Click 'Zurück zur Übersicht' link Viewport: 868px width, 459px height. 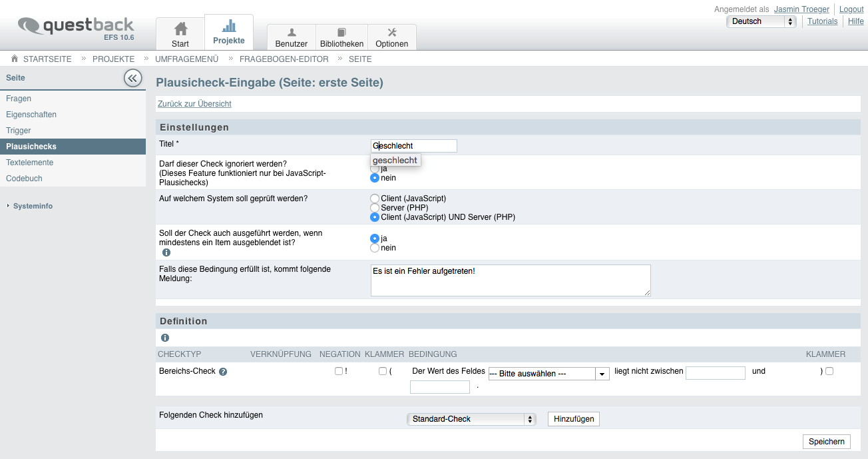pos(194,104)
